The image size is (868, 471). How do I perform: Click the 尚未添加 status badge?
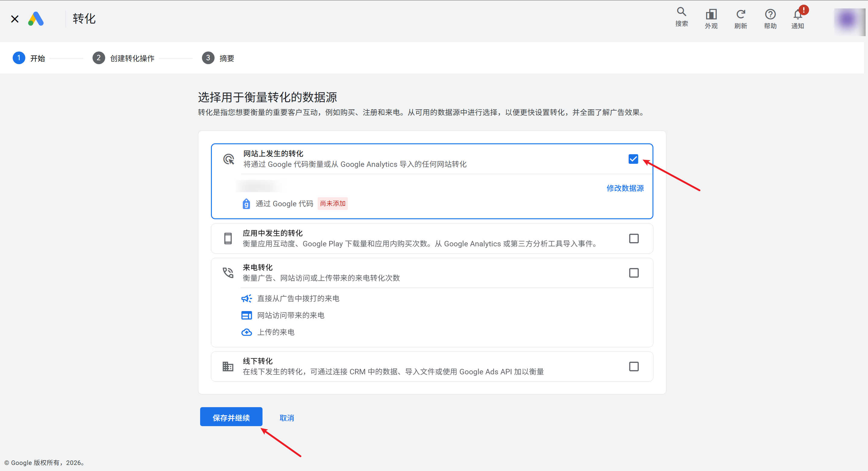(x=333, y=203)
